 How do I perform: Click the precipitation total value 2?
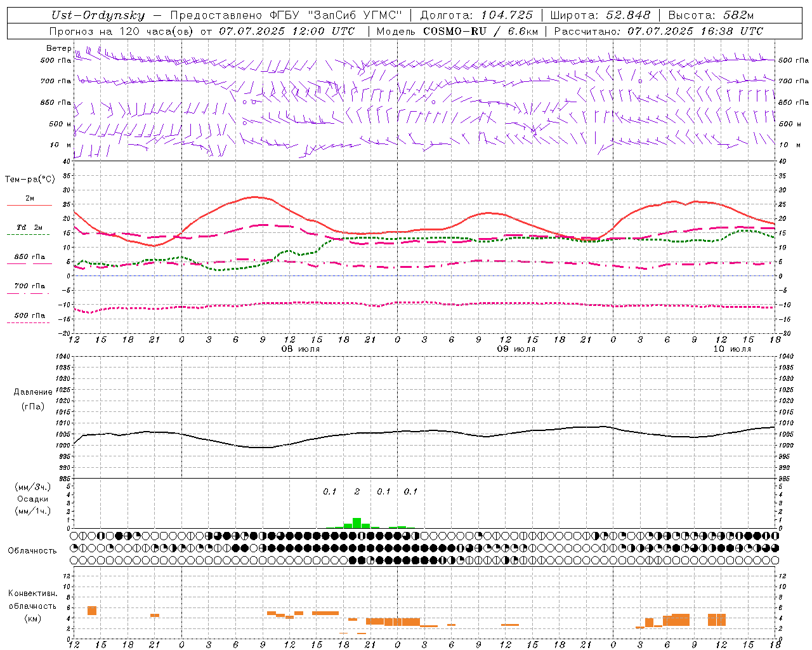357,492
